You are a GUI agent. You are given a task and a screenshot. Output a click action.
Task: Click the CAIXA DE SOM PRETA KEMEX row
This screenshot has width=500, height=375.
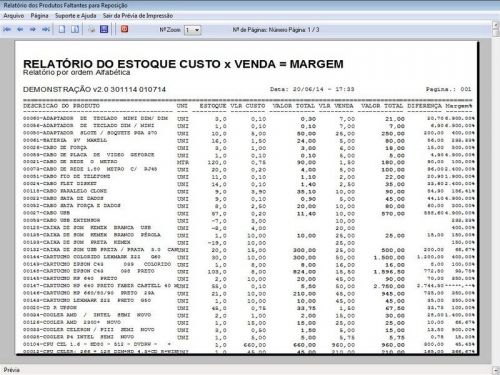click(248, 243)
